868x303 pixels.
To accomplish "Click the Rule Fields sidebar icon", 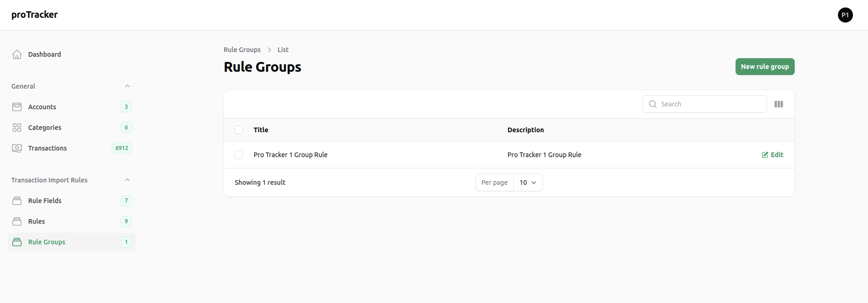I will pyautogui.click(x=17, y=201).
